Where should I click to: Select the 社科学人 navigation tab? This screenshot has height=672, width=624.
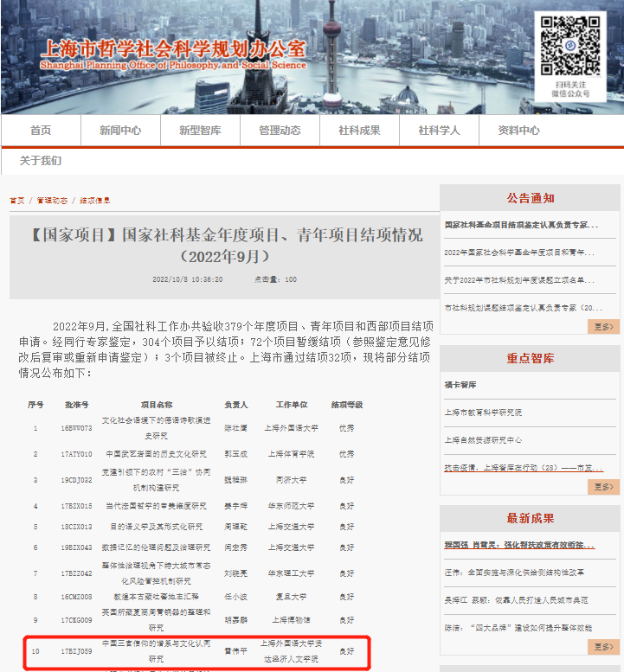point(439,131)
